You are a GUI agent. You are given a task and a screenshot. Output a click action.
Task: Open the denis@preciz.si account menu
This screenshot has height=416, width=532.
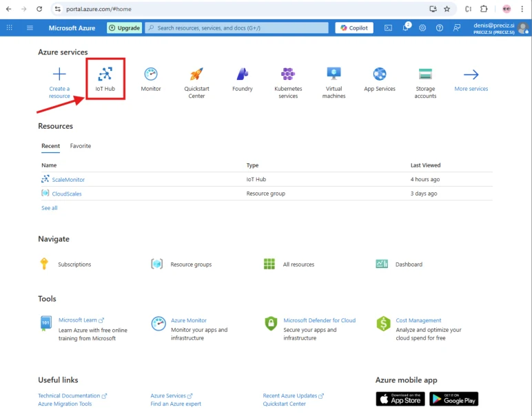tap(501, 28)
